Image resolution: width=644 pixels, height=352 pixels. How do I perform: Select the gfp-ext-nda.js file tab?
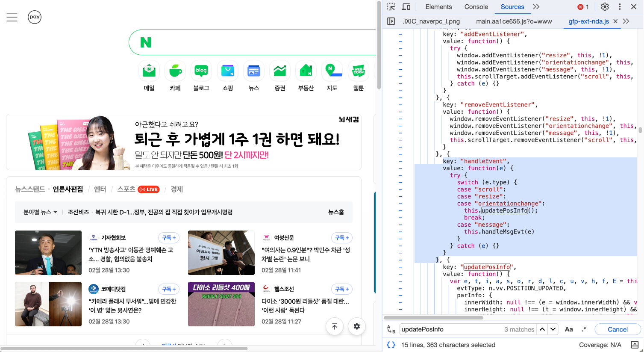(x=588, y=21)
